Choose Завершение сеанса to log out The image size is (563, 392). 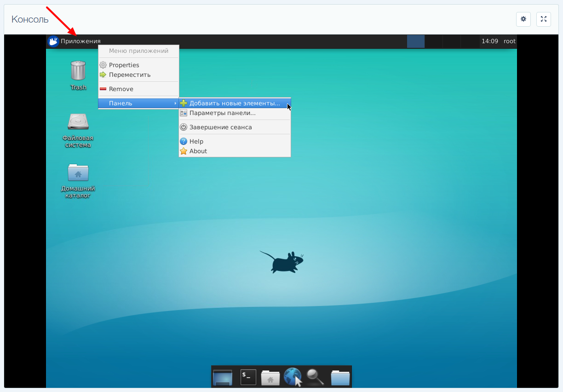220,127
